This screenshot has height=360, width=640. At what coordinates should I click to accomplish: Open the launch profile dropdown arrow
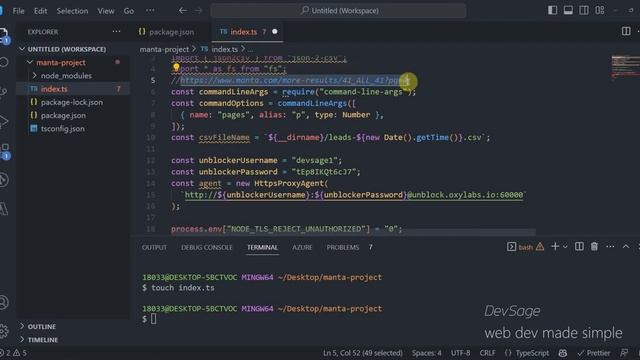pos(565,247)
